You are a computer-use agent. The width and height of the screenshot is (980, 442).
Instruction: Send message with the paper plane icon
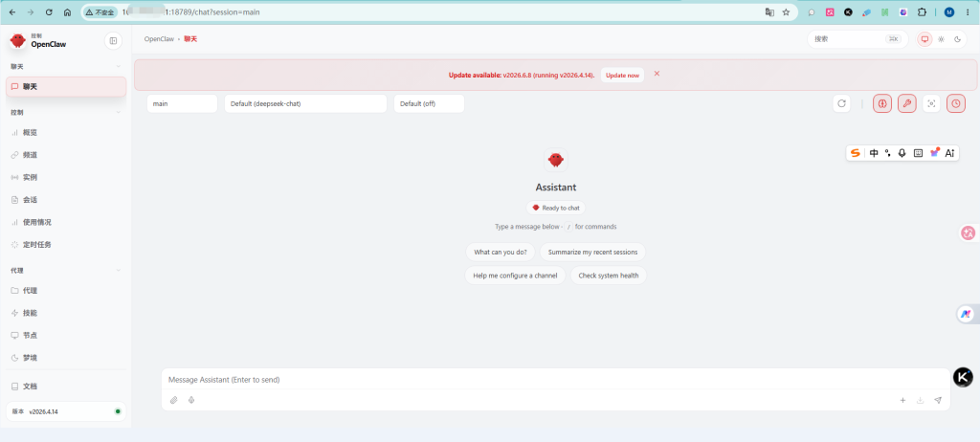[x=938, y=400]
